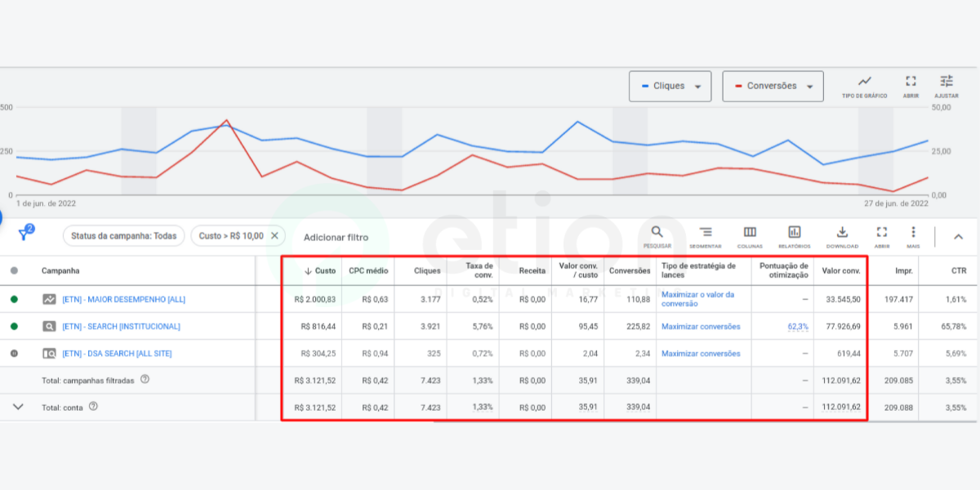The image size is (980, 490).
Task: Click the Pesquisar magnifier icon
Action: [x=657, y=232]
